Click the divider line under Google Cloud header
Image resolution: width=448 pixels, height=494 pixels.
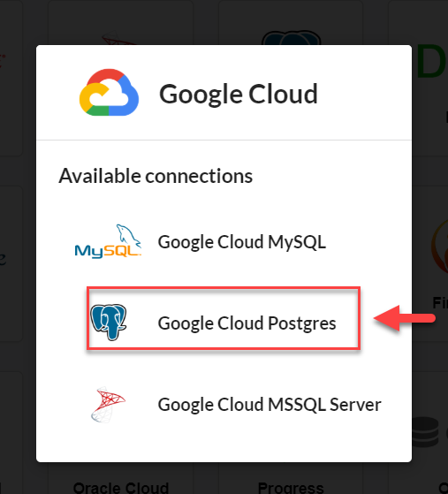[x=224, y=140]
